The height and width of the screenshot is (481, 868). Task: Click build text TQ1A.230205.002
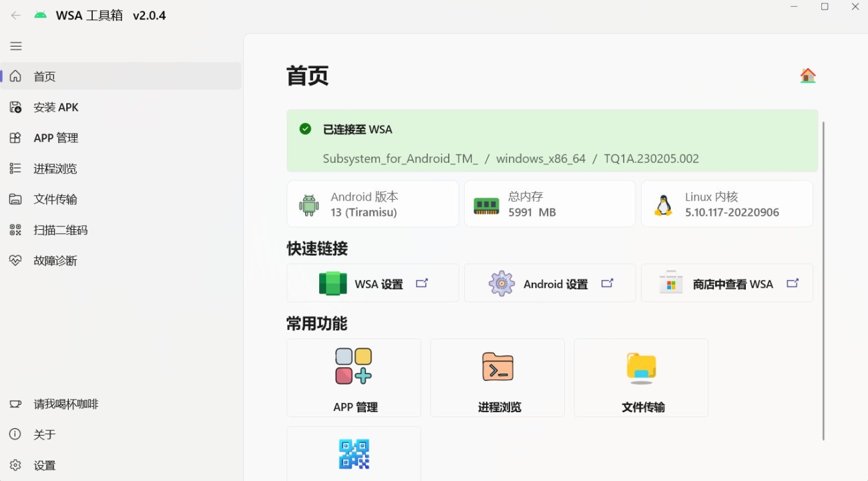651,159
